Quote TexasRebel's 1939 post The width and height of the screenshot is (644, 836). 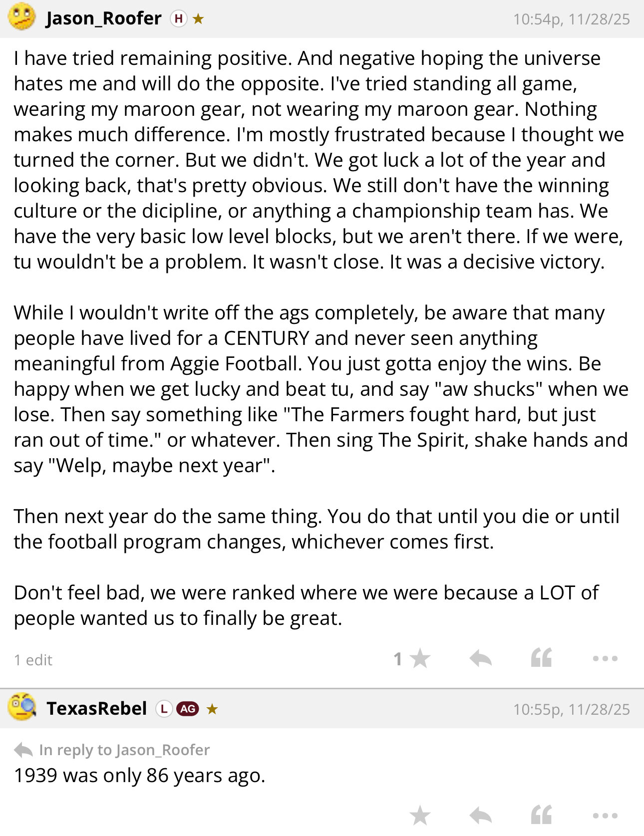click(x=542, y=816)
